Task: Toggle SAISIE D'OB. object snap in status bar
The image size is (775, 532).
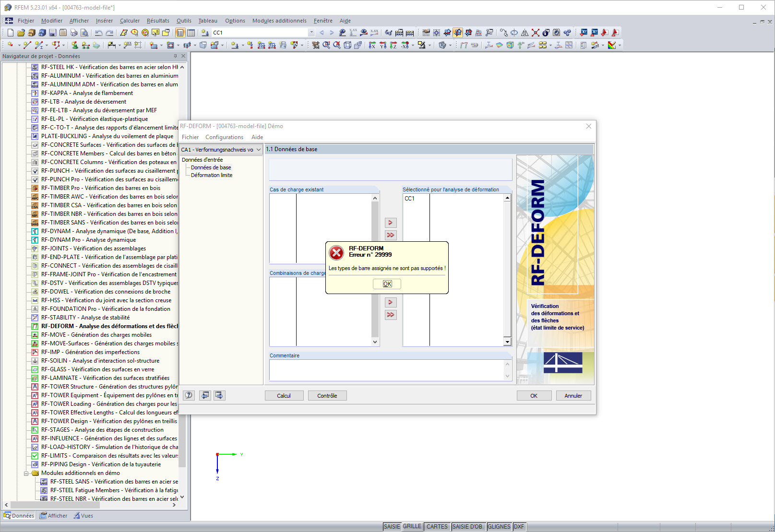Action: point(468,527)
